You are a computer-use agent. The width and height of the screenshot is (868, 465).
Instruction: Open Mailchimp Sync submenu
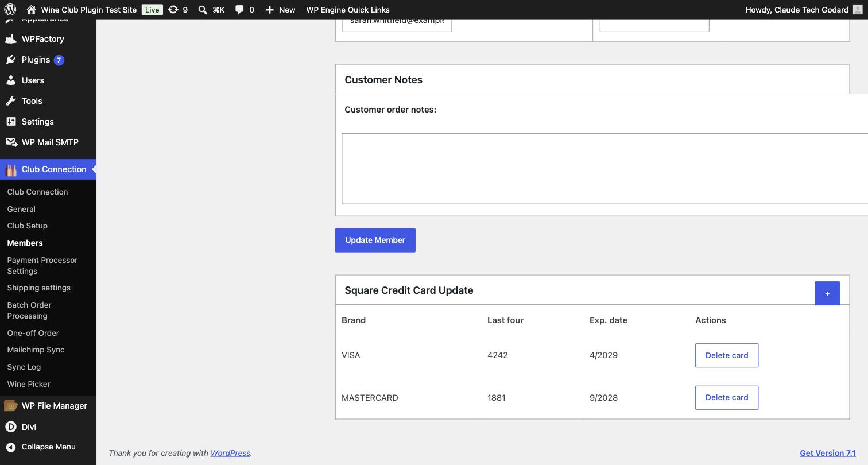pos(36,350)
